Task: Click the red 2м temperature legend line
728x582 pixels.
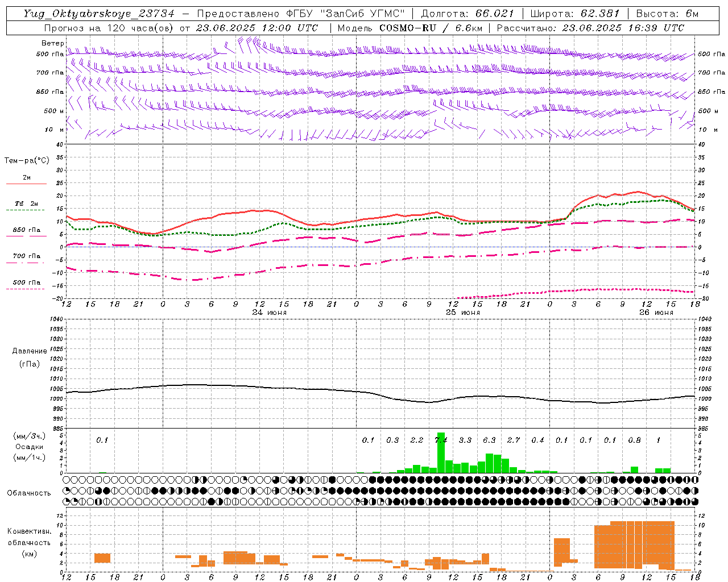Action: pos(26,184)
